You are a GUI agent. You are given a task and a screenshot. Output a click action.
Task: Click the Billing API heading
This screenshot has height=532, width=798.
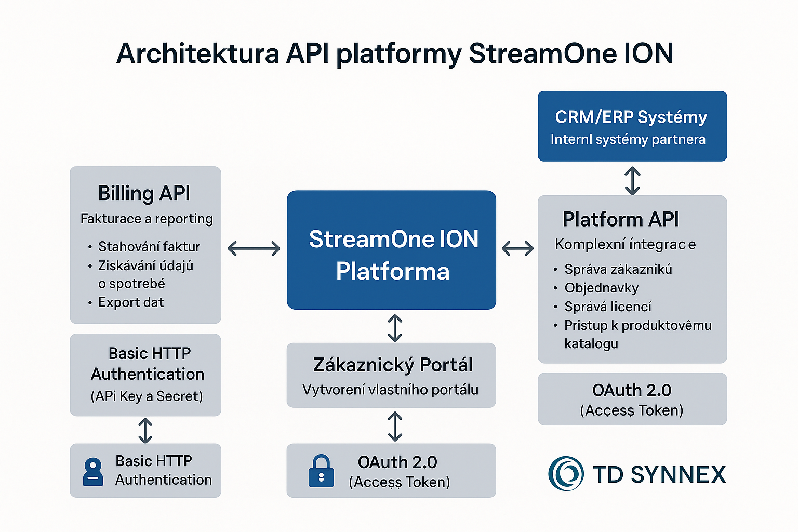click(144, 193)
